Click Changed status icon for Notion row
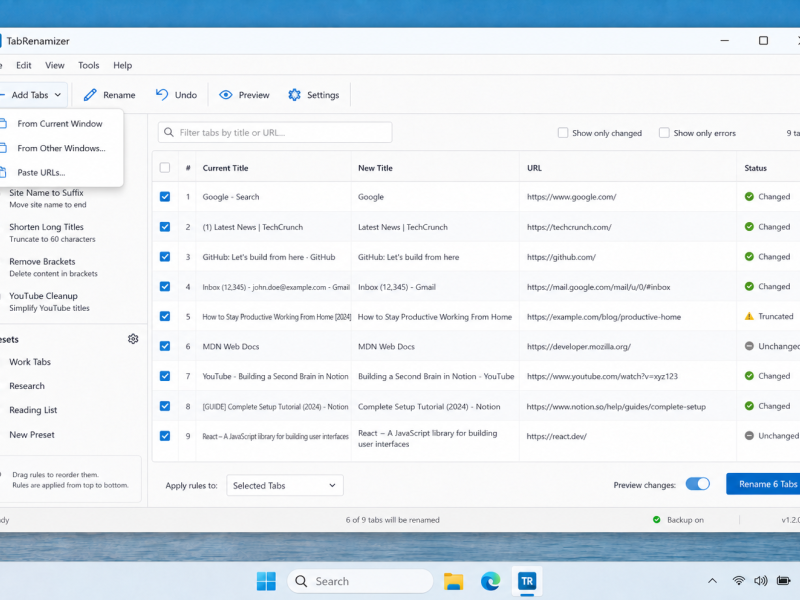Viewport: 800px width, 600px height. pyautogui.click(x=749, y=406)
